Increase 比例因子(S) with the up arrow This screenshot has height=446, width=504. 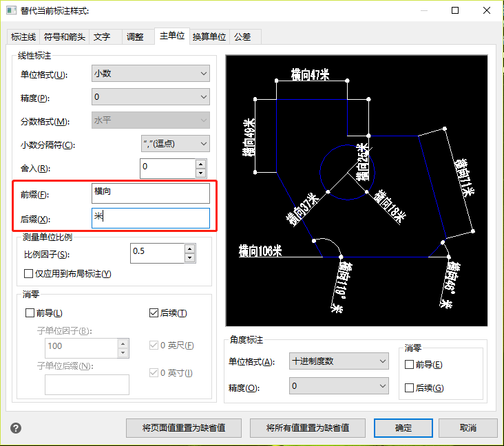coord(190,249)
